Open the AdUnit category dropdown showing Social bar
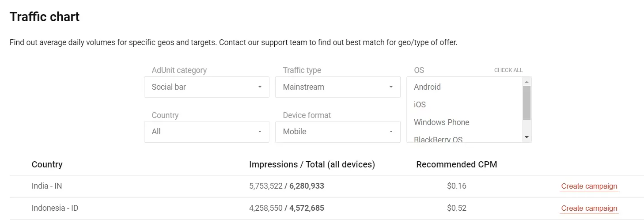This screenshot has height=220, width=644. click(206, 87)
